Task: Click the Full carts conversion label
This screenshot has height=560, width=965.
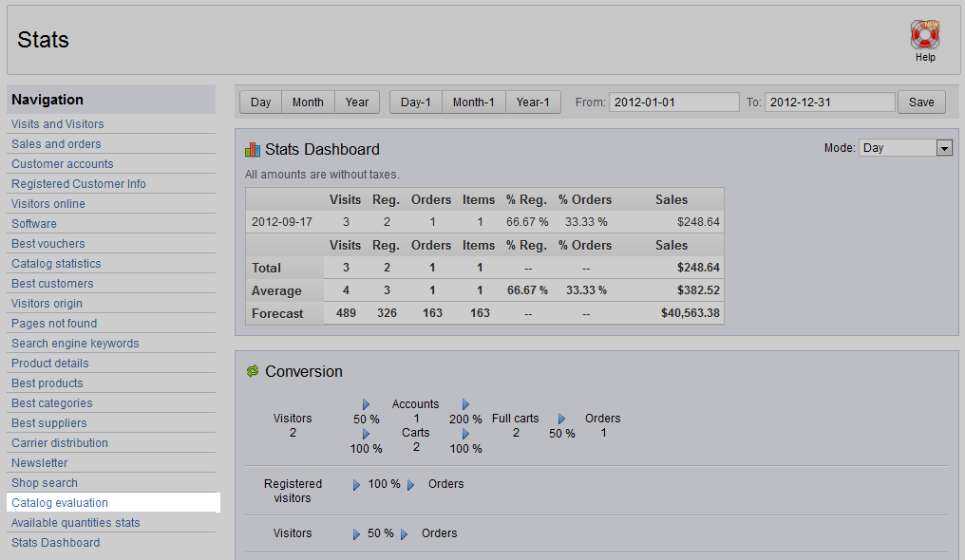Action: coord(515,419)
